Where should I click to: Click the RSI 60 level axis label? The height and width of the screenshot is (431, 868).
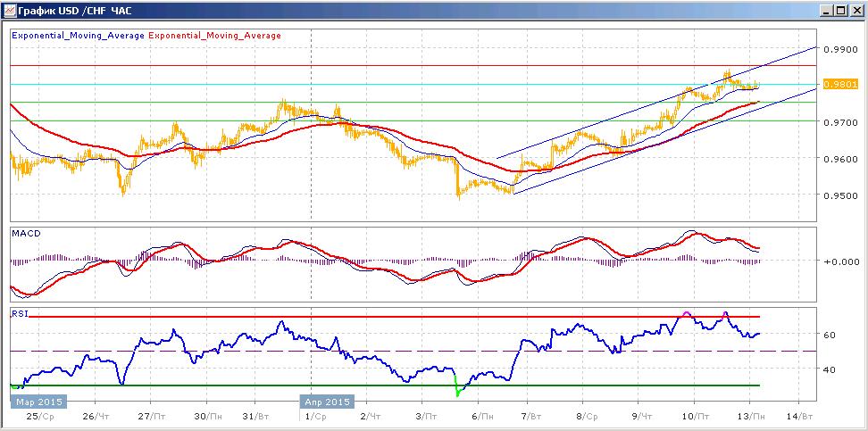coord(830,335)
